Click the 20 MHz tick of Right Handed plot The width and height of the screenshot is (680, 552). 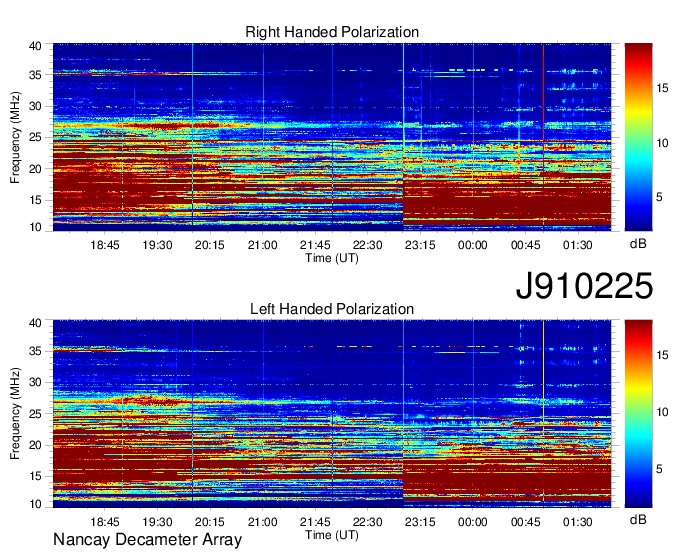[x=35, y=169]
